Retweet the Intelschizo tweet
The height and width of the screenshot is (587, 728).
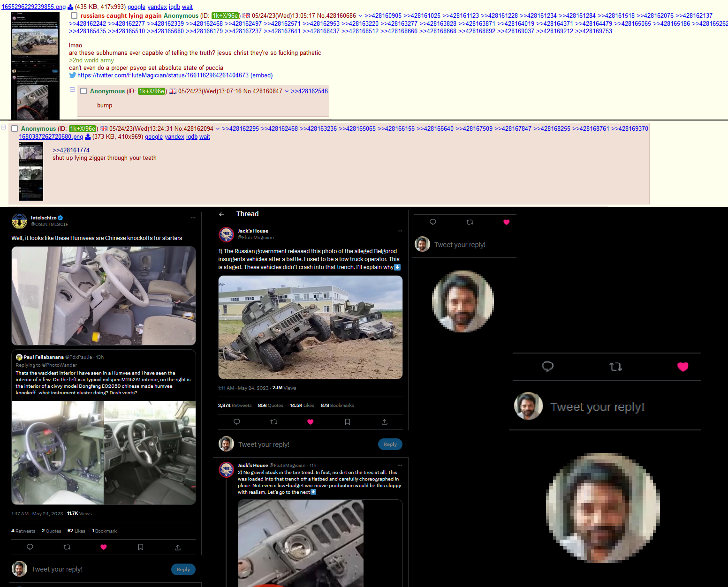tap(67, 547)
